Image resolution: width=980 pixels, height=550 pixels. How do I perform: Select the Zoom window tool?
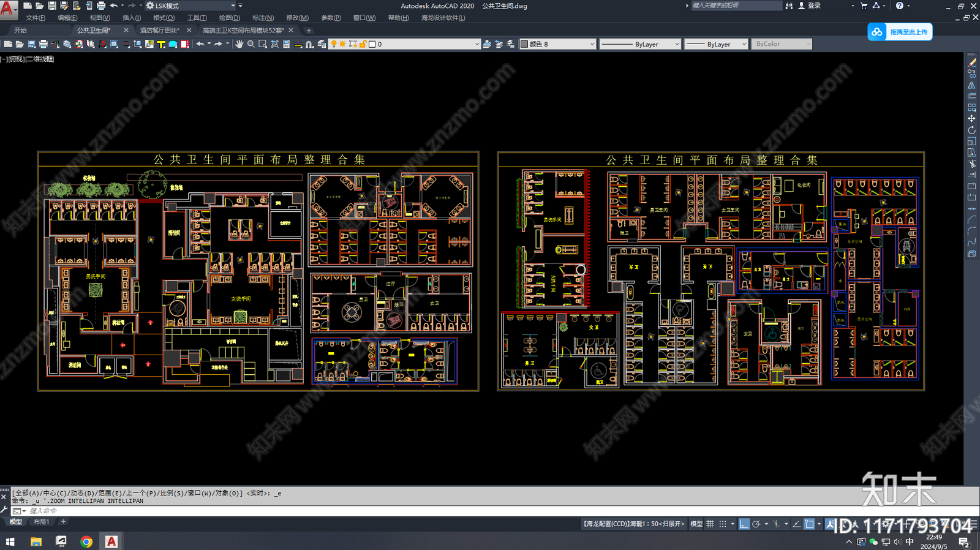tap(263, 44)
